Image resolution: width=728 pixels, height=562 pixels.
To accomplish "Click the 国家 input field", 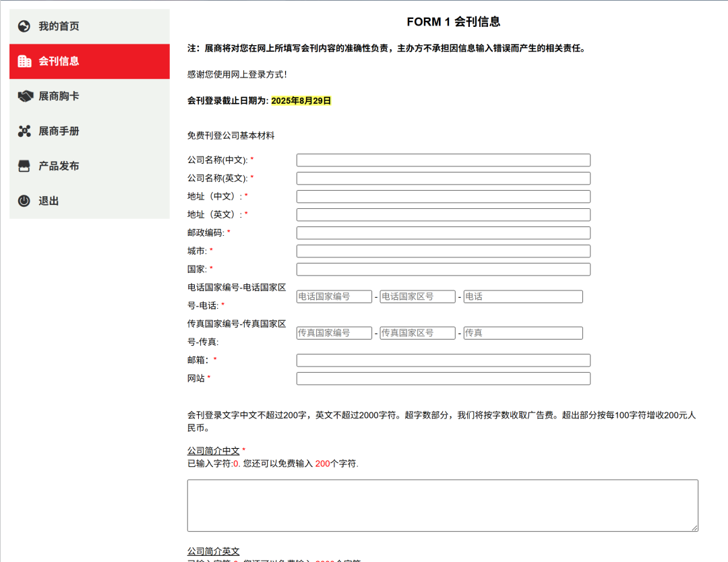I will (x=443, y=269).
